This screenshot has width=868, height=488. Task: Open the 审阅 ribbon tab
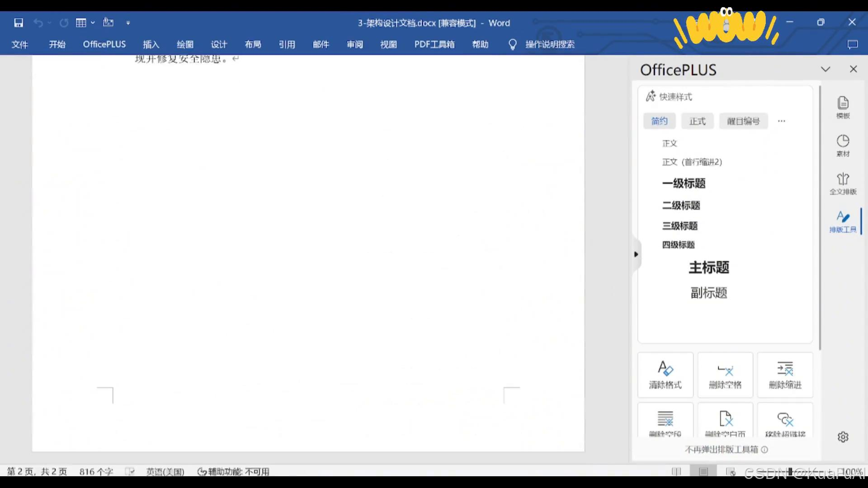point(355,44)
